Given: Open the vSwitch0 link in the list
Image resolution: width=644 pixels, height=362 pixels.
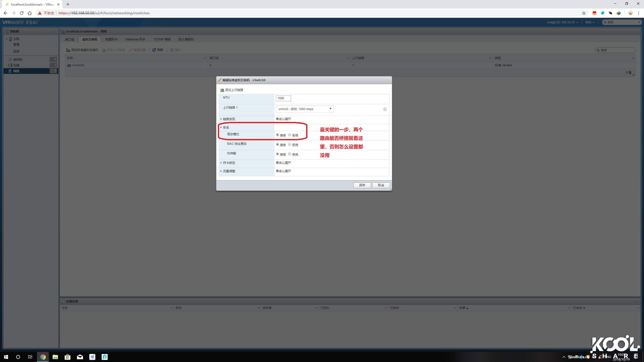Looking at the screenshot, I should [78, 65].
